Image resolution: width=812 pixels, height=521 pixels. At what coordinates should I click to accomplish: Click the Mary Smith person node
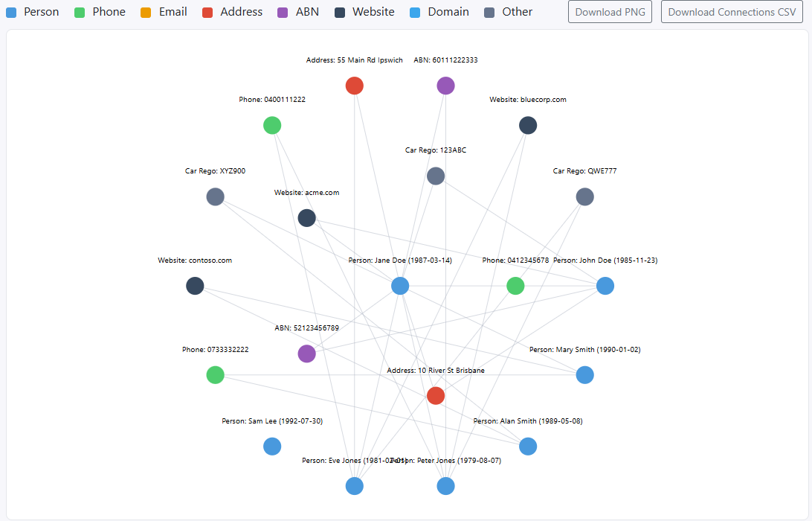[584, 375]
